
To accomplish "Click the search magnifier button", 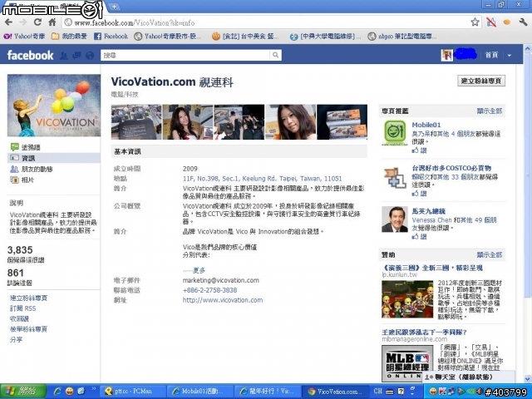I will 275,55.
